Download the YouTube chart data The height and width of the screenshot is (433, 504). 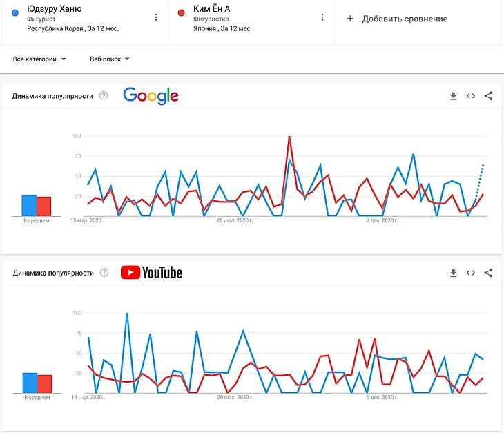point(454,273)
